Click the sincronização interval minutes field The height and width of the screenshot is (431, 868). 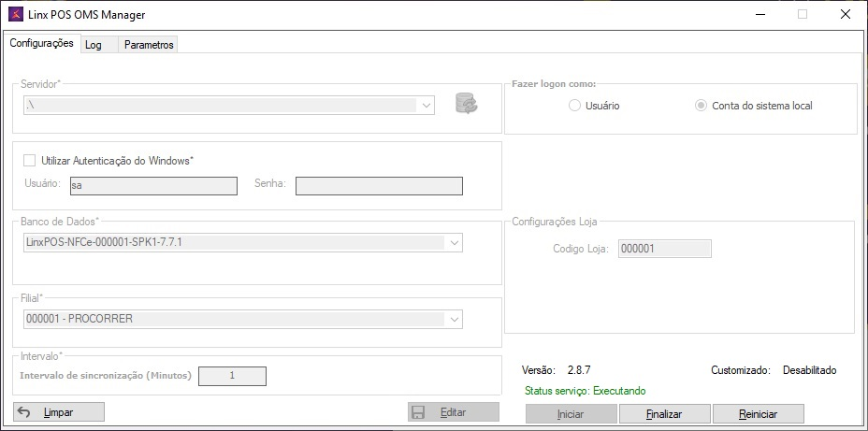tap(233, 376)
